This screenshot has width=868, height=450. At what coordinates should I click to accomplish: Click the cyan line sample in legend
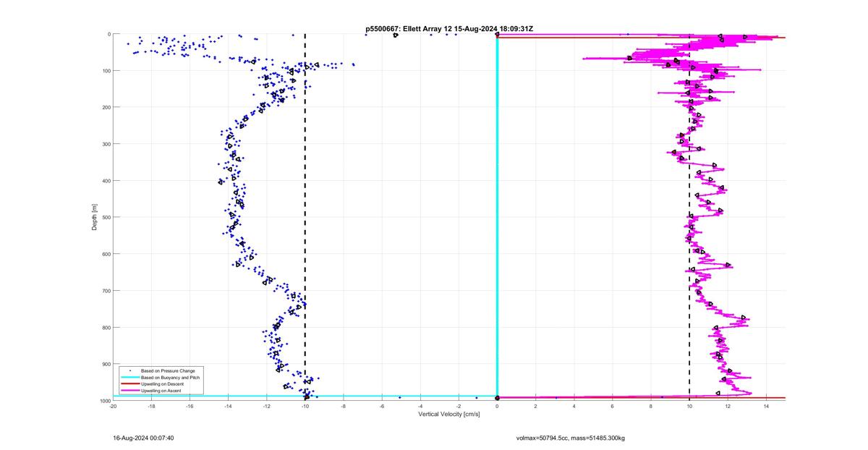[129, 378]
